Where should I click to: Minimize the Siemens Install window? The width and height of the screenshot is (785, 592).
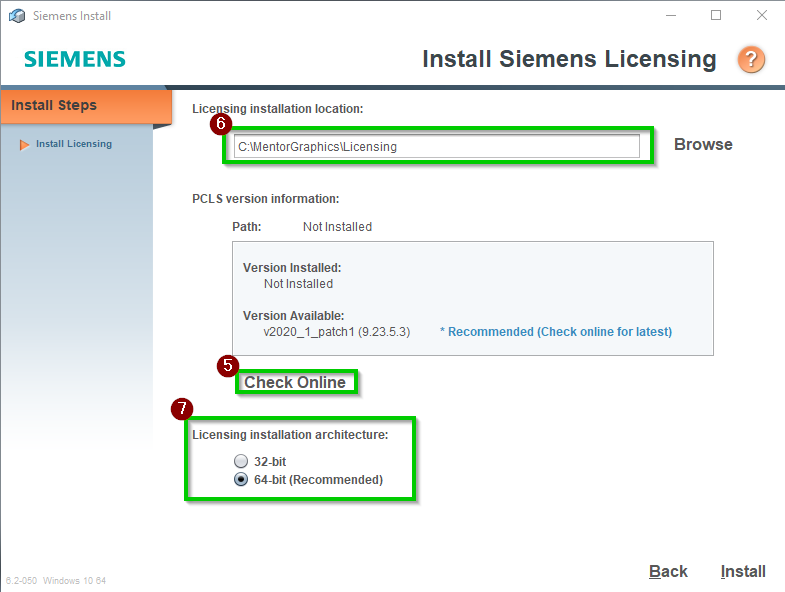(671, 16)
